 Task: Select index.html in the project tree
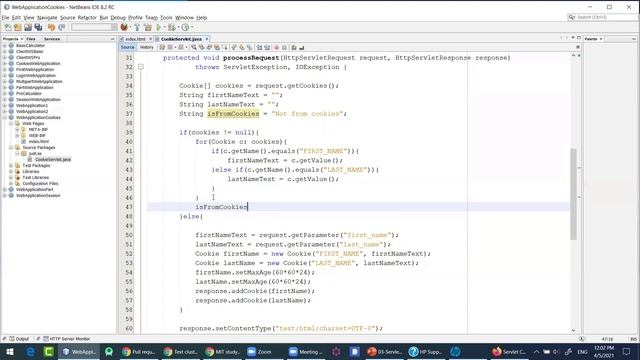pos(38,141)
